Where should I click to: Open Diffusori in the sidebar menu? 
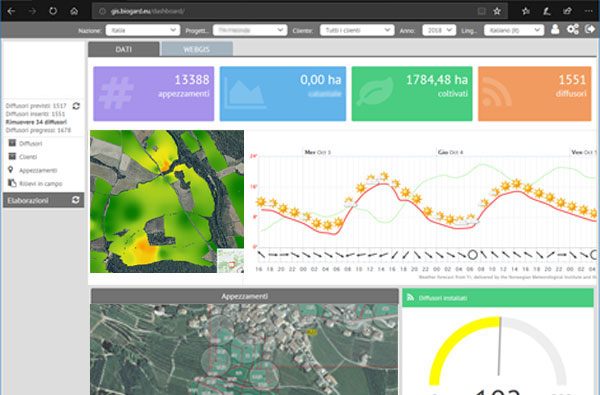[x=31, y=144]
